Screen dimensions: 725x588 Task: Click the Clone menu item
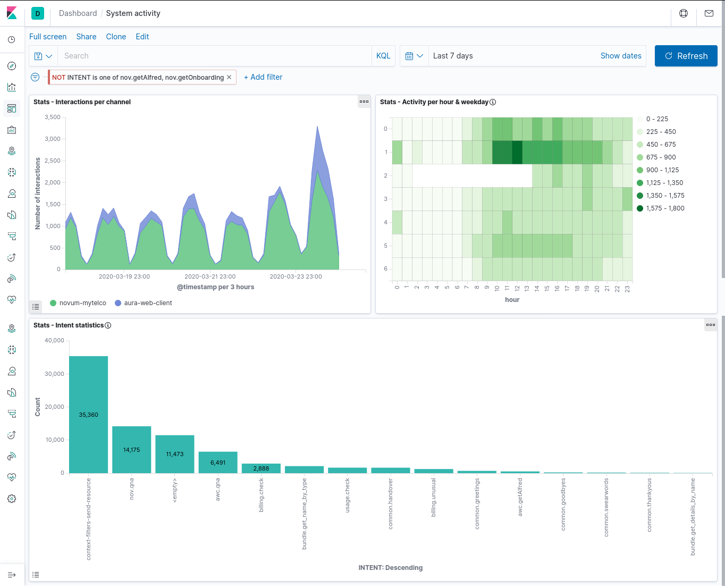pos(116,37)
